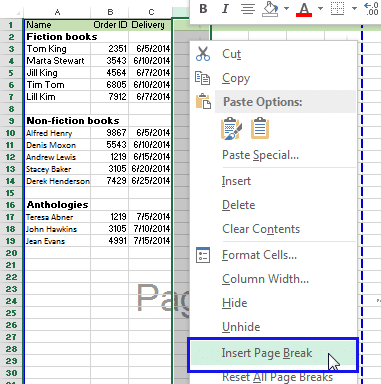Click the Anthologies cell

(58, 205)
